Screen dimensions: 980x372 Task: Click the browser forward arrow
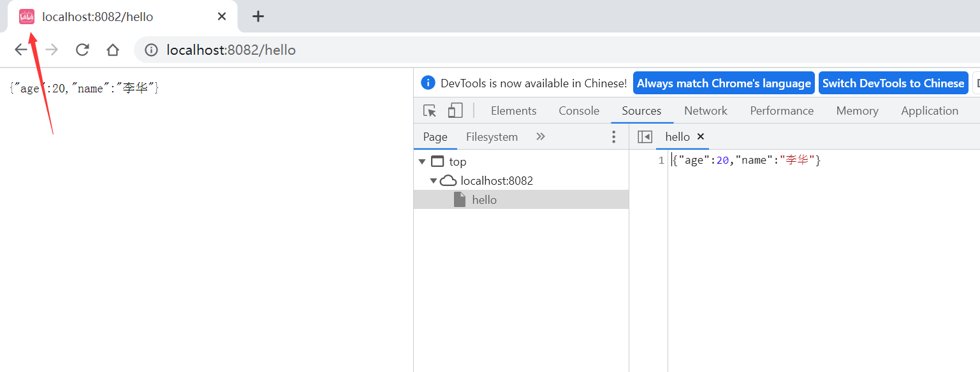click(52, 50)
